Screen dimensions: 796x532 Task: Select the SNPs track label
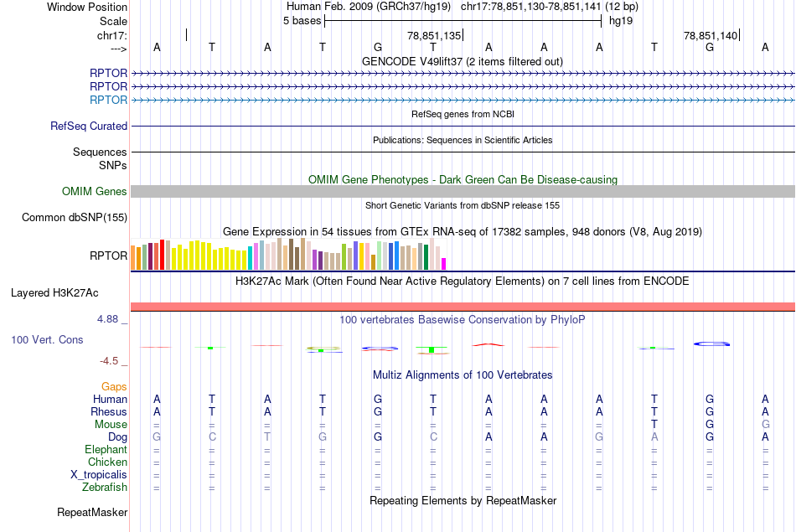[113, 165]
